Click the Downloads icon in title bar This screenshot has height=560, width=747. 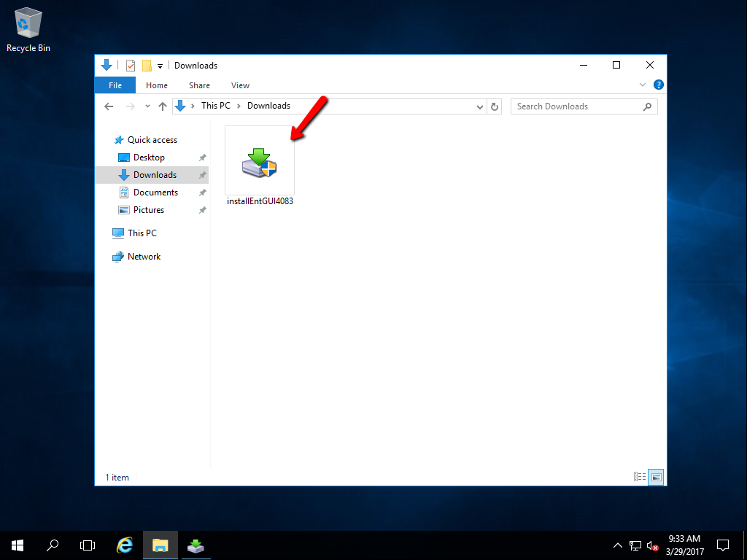point(107,65)
